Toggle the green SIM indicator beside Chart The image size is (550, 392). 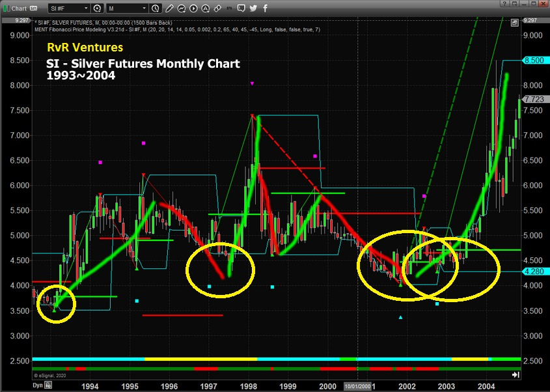pos(31,8)
